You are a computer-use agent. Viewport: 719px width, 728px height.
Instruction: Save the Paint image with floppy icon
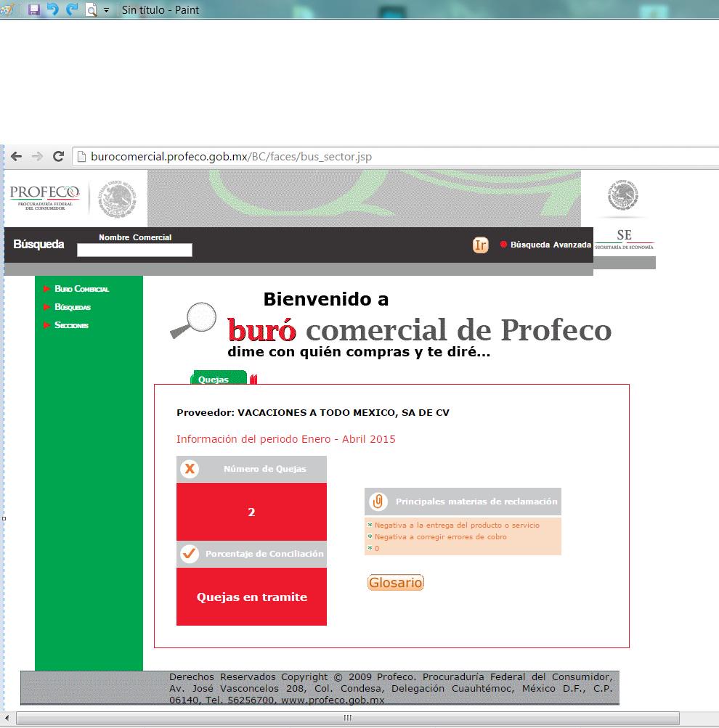[34, 9]
